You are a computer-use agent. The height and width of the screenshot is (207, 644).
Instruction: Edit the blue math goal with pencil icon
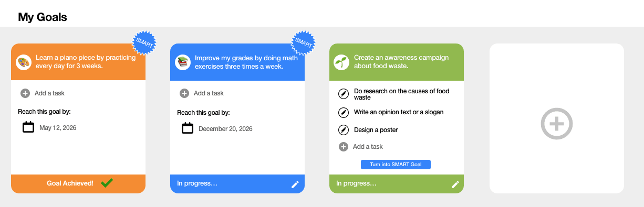pyautogui.click(x=295, y=184)
